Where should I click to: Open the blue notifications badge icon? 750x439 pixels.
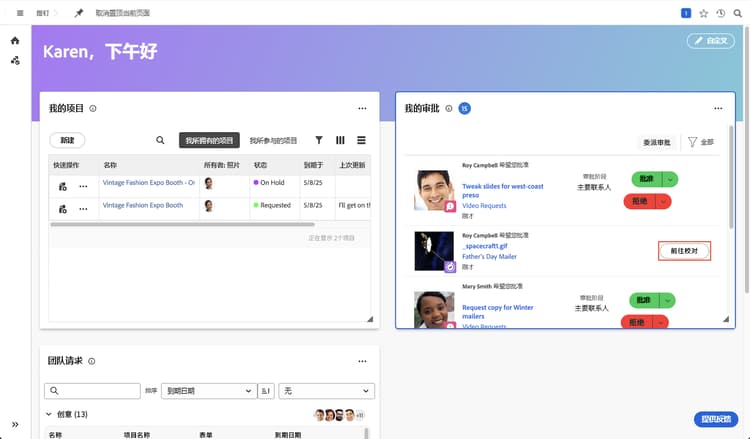coord(686,13)
